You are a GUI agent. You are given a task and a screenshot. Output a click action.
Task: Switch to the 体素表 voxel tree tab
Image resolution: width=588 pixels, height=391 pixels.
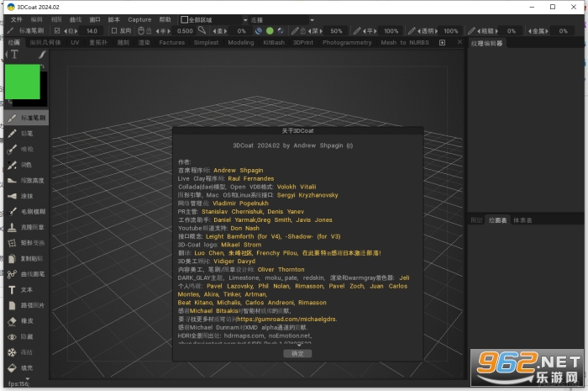pyautogui.click(x=522, y=220)
